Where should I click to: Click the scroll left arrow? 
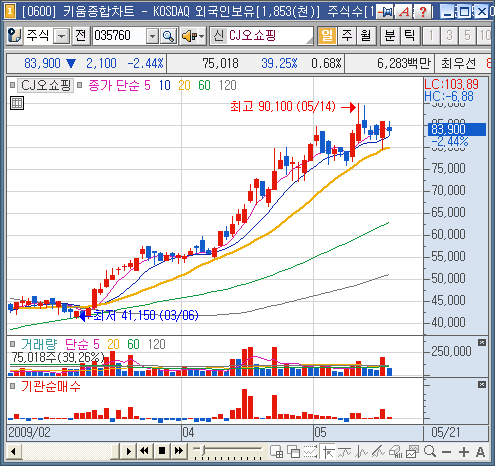click(14, 452)
